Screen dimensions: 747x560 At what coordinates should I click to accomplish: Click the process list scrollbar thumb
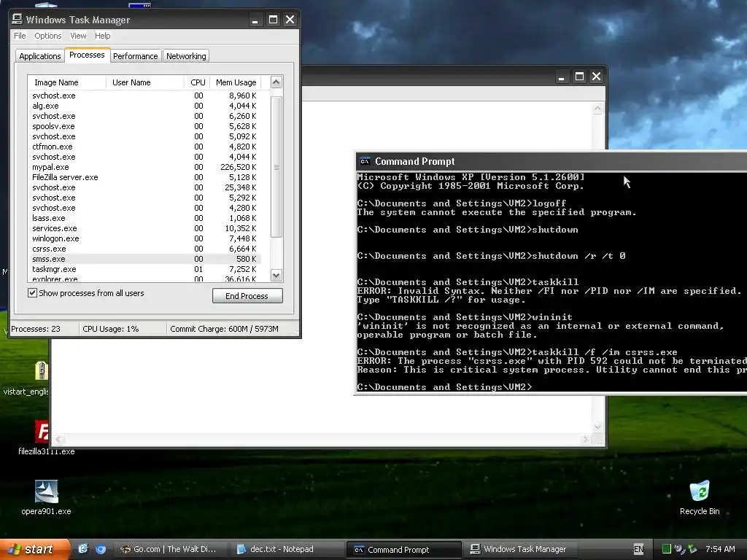(276, 167)
